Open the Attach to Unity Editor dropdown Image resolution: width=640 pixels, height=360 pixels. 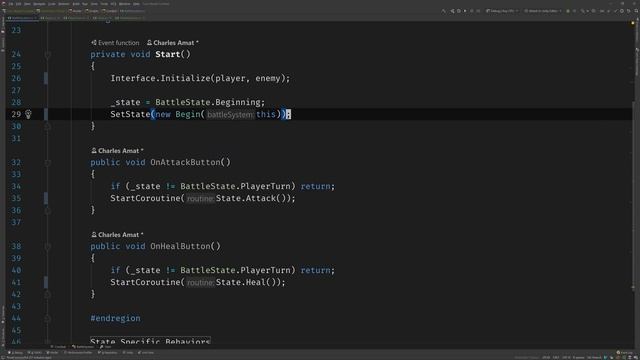(x=542, y=11)
